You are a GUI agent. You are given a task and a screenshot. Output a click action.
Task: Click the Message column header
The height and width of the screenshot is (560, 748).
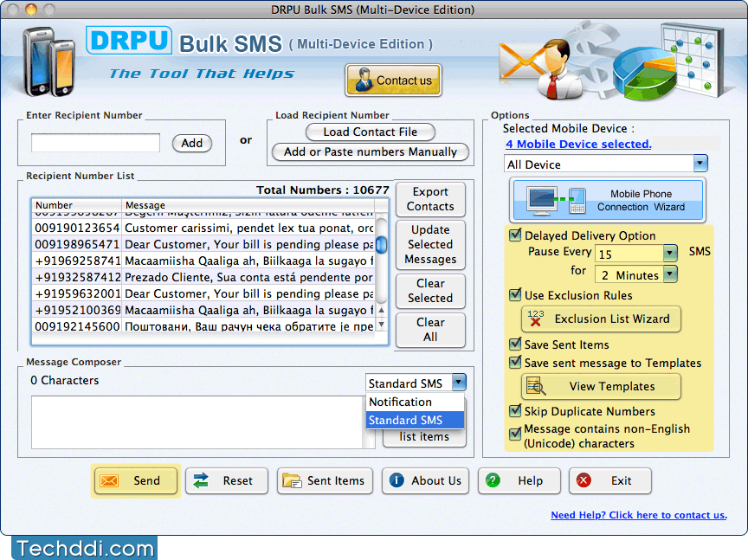pyautogui.click(x=248, y=205)
